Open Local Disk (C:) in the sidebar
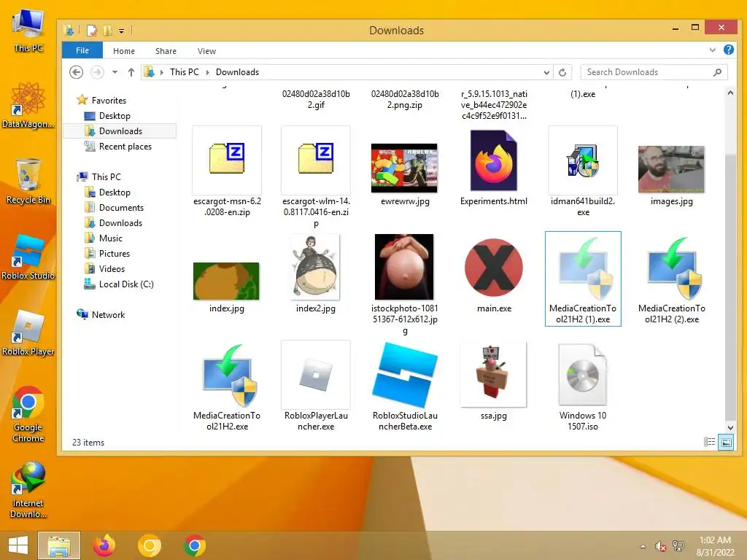The height and width of the screenshot is (560, 747). pyautogui.click(x=125, y=284)
